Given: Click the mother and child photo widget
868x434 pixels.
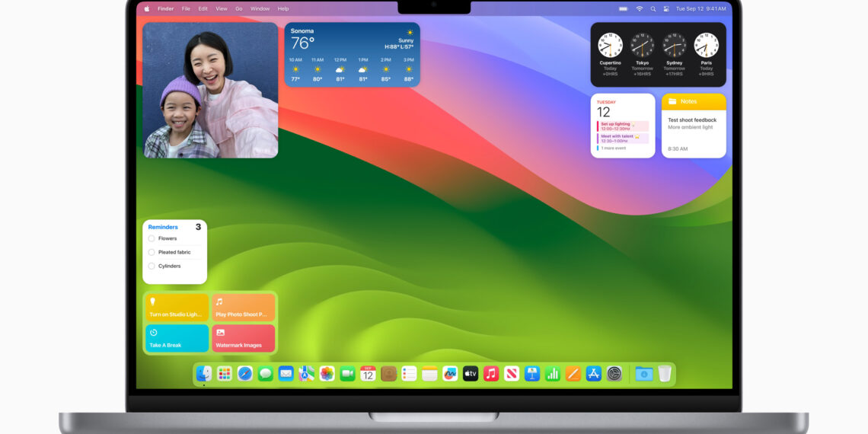Looking at the screenshot, I should [x=210, y=90].
